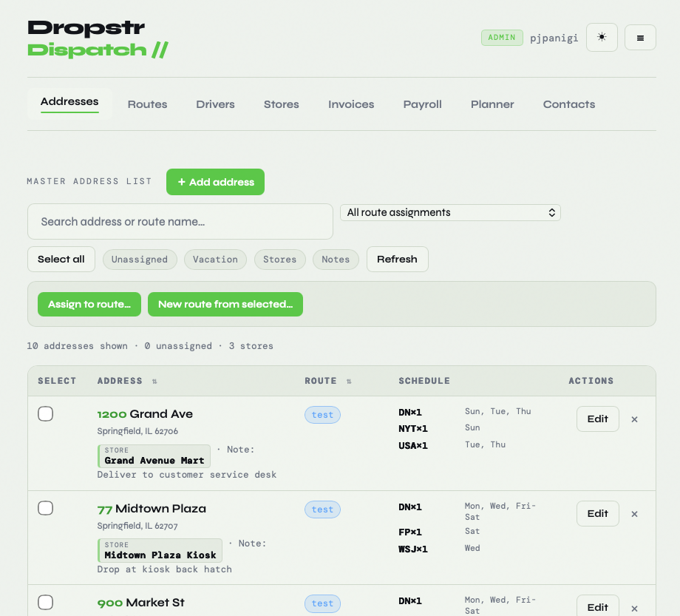Open the All route assignments dropdown
The height and width of the screenshot is (616, 680).
pos(450,213)
